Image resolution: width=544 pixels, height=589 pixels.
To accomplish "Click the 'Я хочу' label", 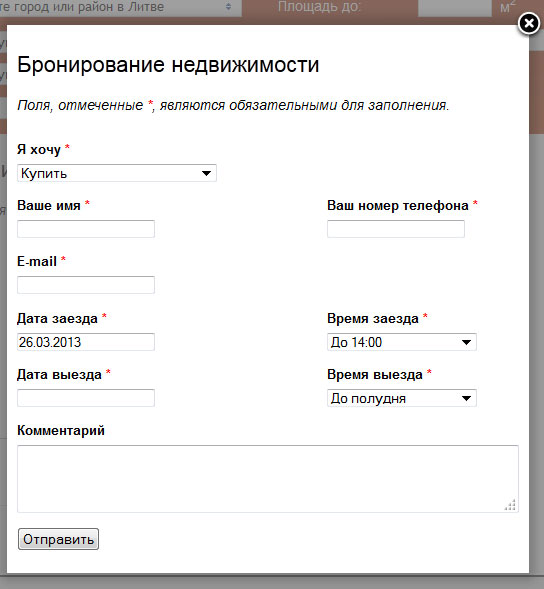I will 39,150.
